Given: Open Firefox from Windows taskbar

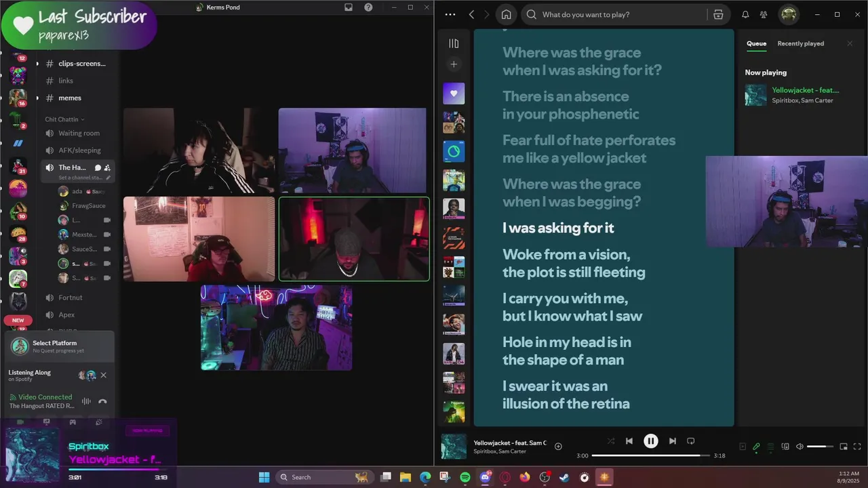Looking at the screenshot, I should (524, 477).
